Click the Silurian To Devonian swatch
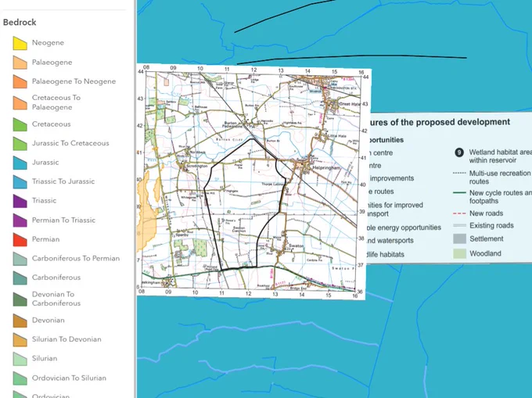 [20, 339]
